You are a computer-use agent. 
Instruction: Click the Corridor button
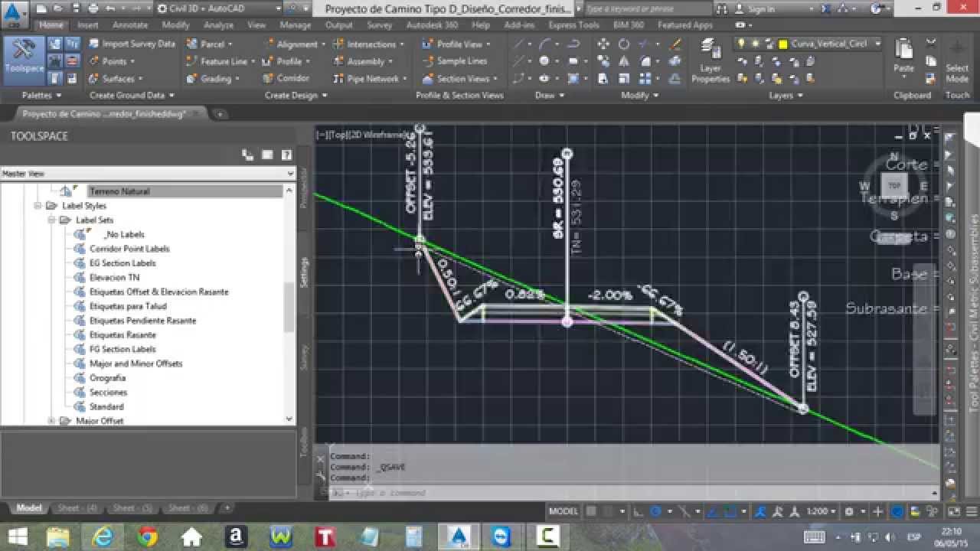(x=286, y=78)
